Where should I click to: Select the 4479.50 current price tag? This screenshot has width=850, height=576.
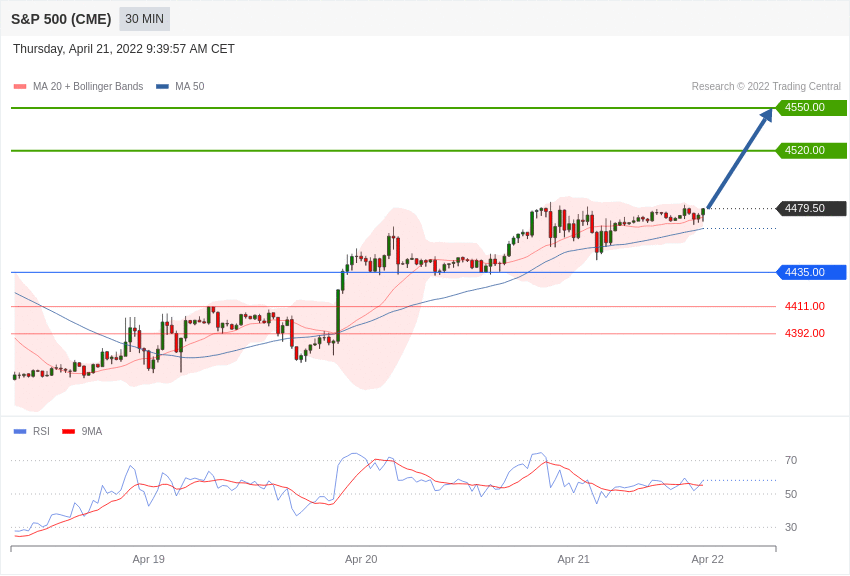[x=812, y=208]
